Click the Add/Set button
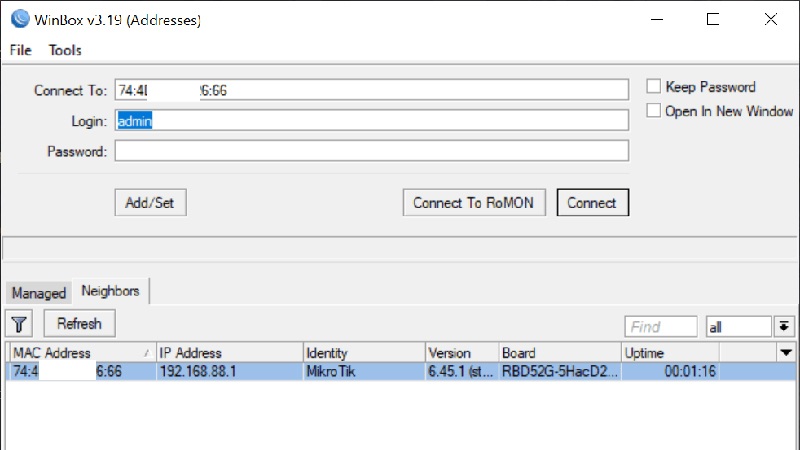The image size is (800, 450). point(150,203)
